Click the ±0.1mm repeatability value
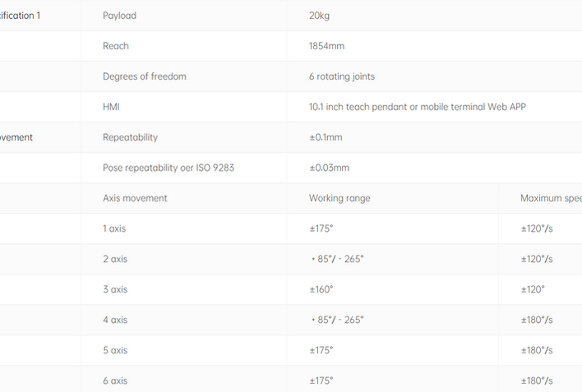The width and height of the screenshot is (582, 392). 326,137
